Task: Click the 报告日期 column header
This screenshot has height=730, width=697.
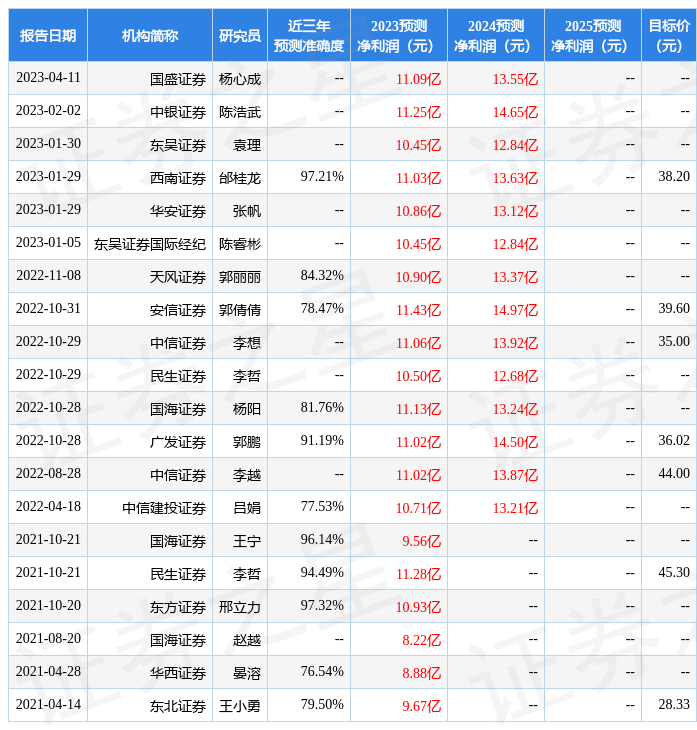Action: [x=48, y=36]
